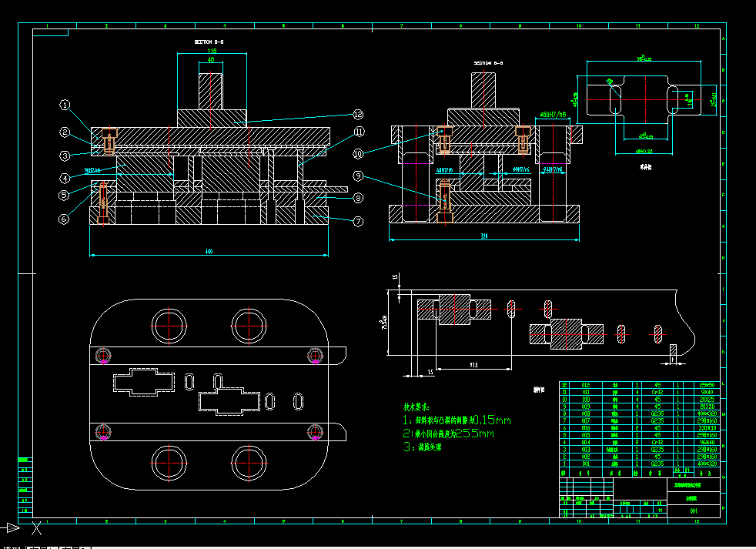Image resolution: width=756 pixels, height=549 pixels.
Task: Select part code 012 in the parts list
Action: [586, 385]
